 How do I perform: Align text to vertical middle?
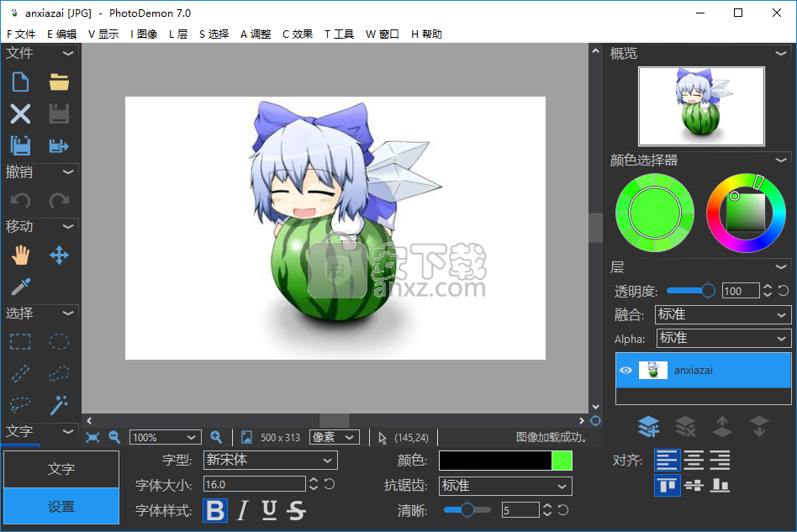click(x=694, y=485)
